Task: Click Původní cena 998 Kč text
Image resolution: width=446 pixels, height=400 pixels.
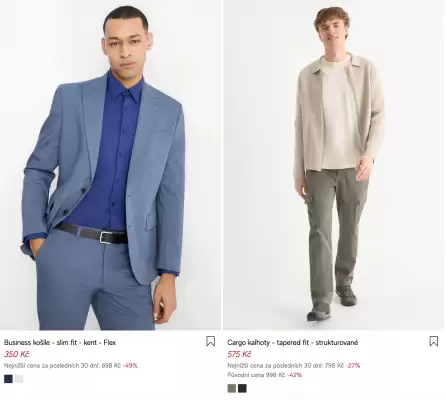Action: point(256,375)
